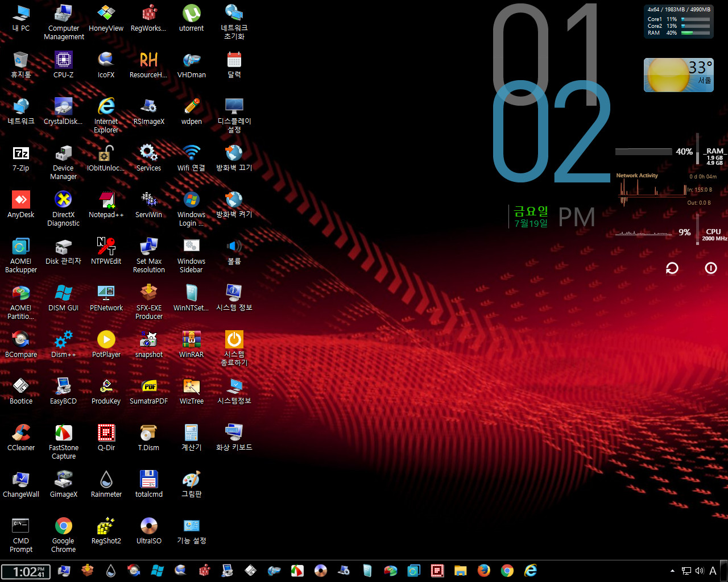
Task: Open the HoneyView desktop icon
Action: (x=106, y=18)
